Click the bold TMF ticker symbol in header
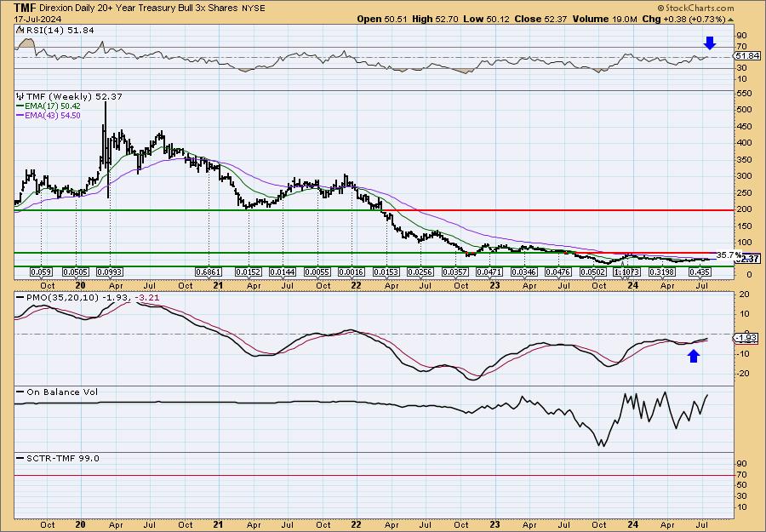Viewport: 766px width, 532px height. tap(24, 8)
